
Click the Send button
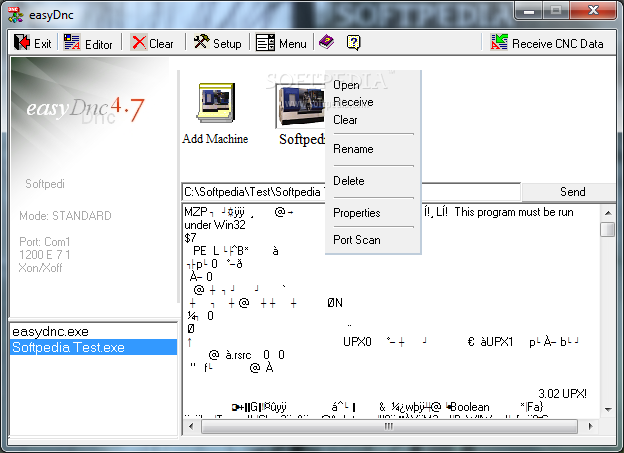pos(572,192)
